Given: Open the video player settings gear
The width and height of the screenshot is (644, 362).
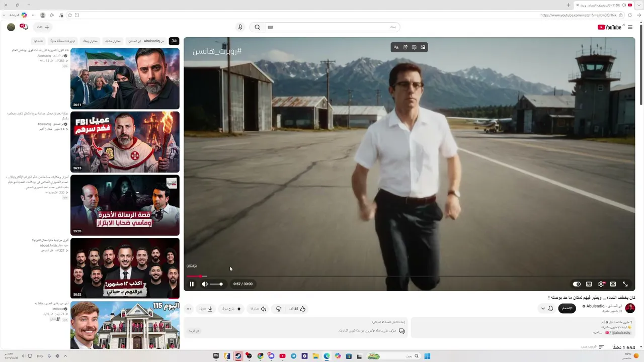Looking at the screenshot, I should pyautogui.click(x=601, y=284).
